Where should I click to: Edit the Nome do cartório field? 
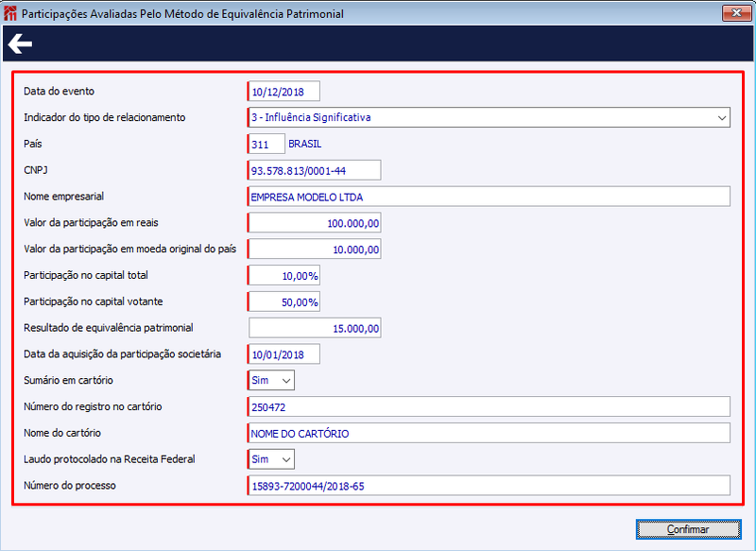(489, 433)
